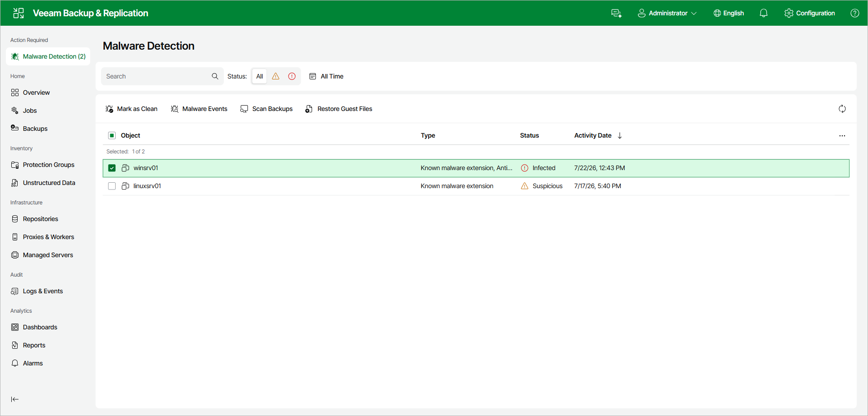This screenshot has width=868, height=416.
Task: Uncheck the winsrv01 row checkbox
Action: [112, 168]
